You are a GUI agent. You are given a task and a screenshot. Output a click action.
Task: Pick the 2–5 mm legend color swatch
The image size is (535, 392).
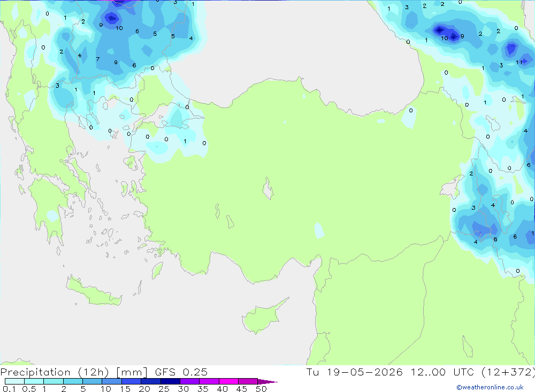(73, 381)
